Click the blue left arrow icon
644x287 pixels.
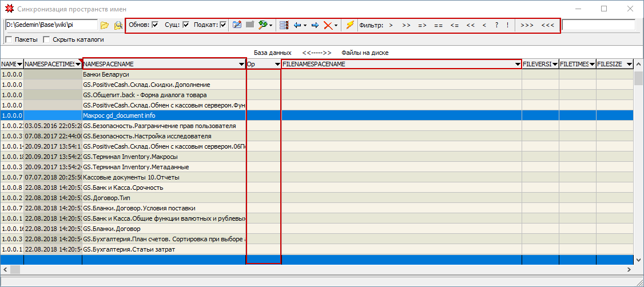click(x=297, y=25)
